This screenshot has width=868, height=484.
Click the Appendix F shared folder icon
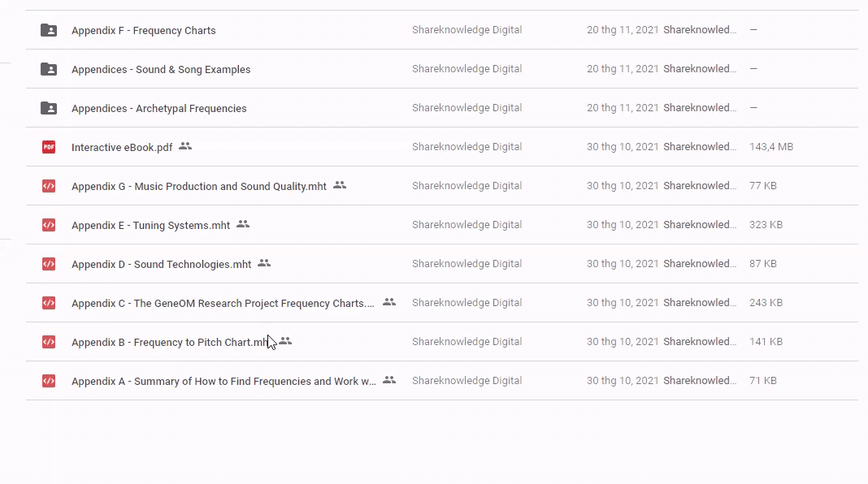49,30
